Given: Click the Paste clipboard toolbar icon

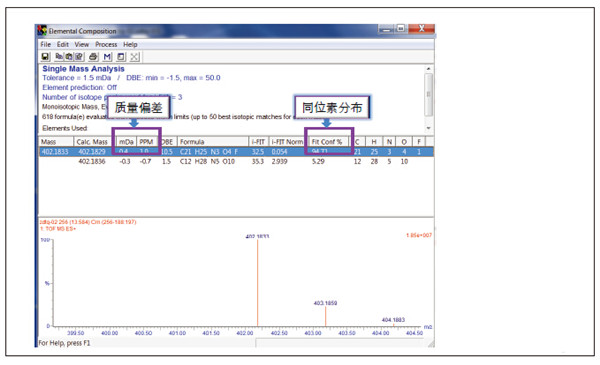Looking at the screenshot, I should tap(69, 57).
